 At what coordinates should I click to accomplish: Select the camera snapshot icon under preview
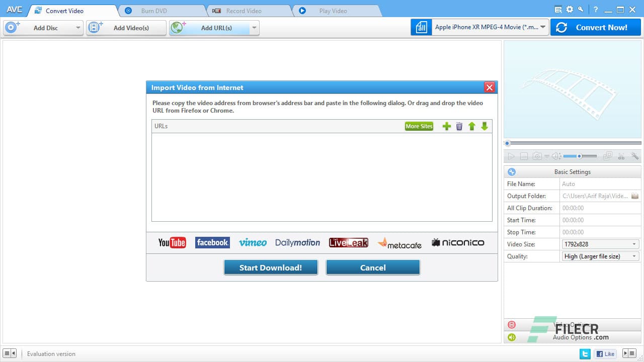pos(537,156)
